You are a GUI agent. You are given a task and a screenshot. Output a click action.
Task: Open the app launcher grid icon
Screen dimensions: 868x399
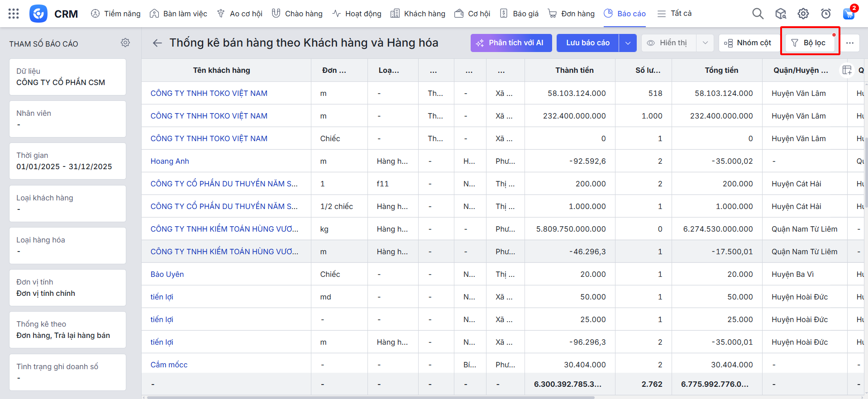[14, 14]
